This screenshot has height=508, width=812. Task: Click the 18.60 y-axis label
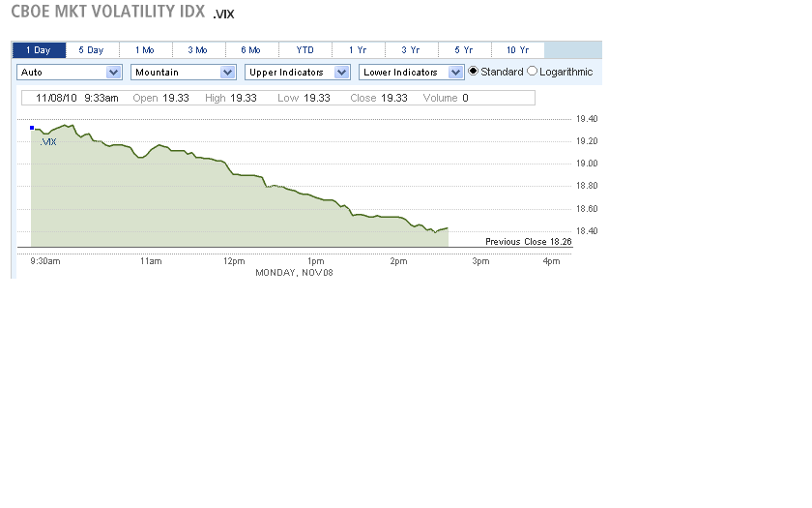tap(587, 209)
